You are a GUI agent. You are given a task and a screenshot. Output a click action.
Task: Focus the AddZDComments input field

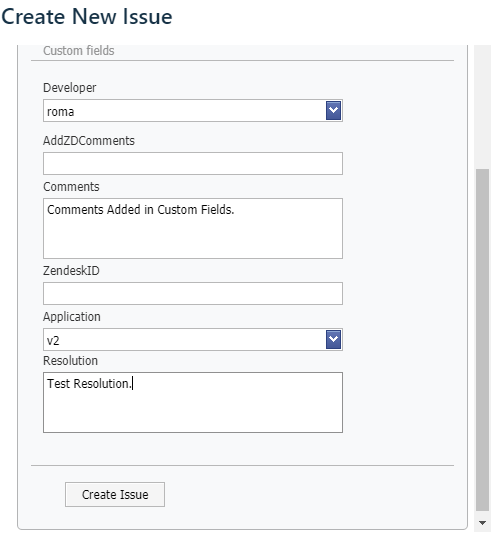(193, 163)
